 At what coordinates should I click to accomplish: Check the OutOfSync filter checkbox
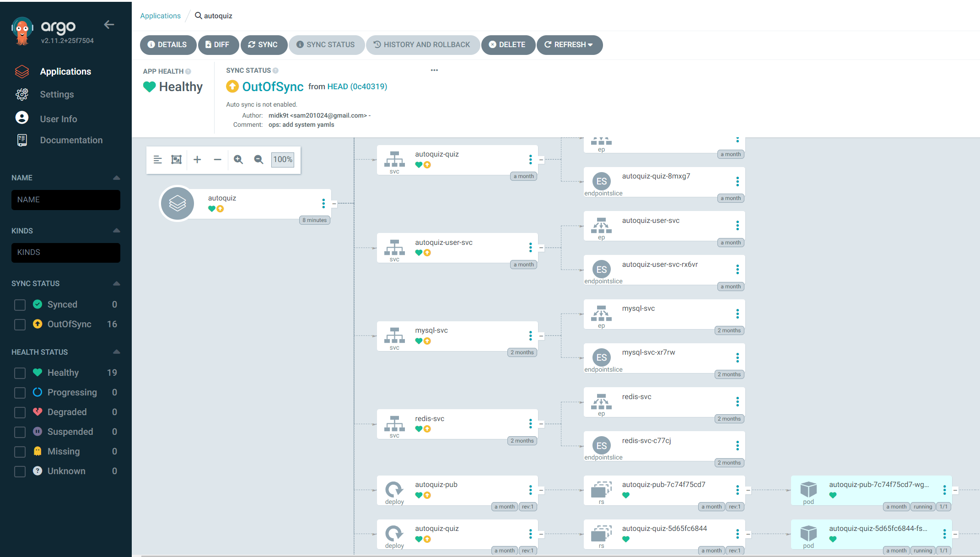[x=20, y=324]
